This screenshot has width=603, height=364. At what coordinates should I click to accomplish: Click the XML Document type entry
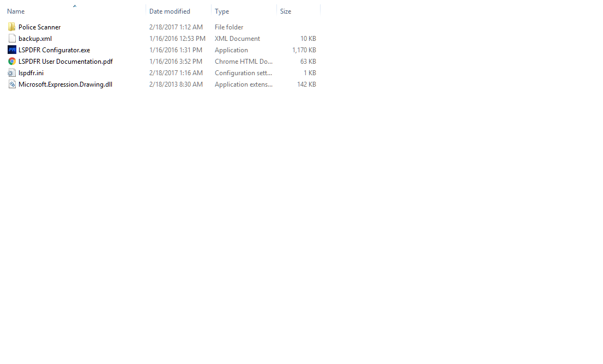click(237, 39)
